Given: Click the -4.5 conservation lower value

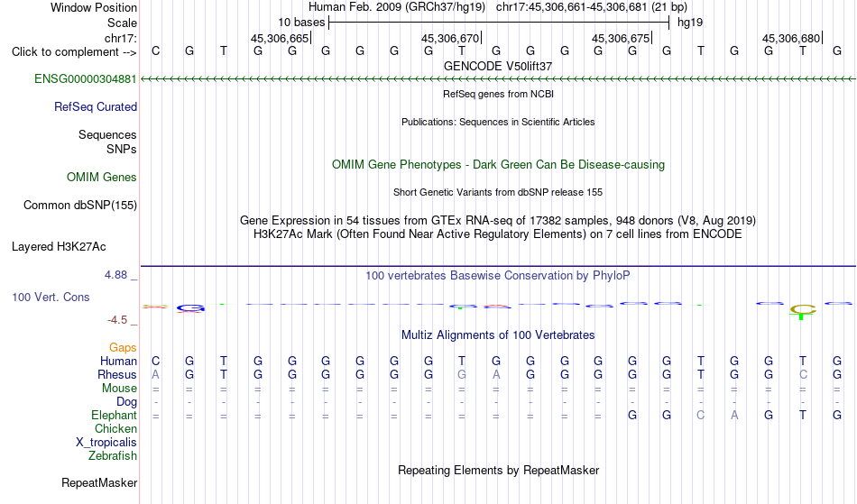Looking at the screenshot, I should (x=117, y=319).
